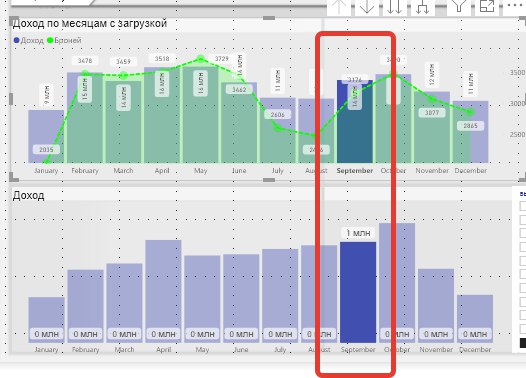Open the visual's filter funnel icon
526x378 pixels.
click(459, 6)
